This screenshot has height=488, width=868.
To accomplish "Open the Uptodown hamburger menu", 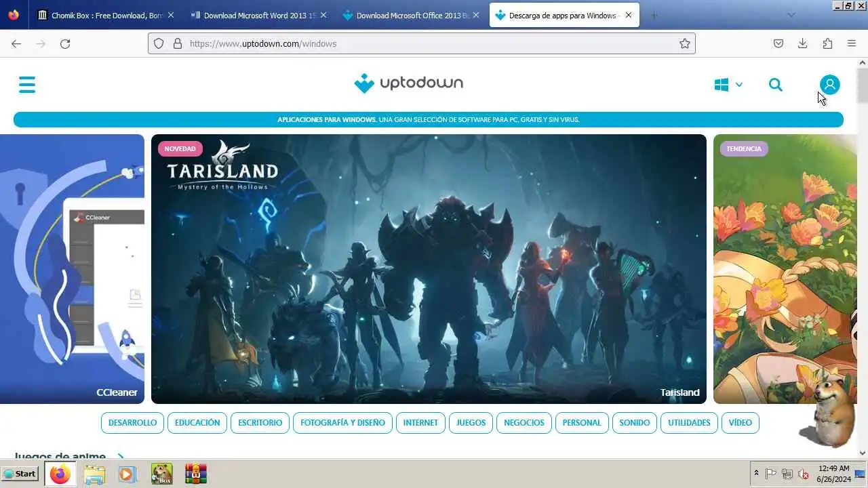I will 27,85.
